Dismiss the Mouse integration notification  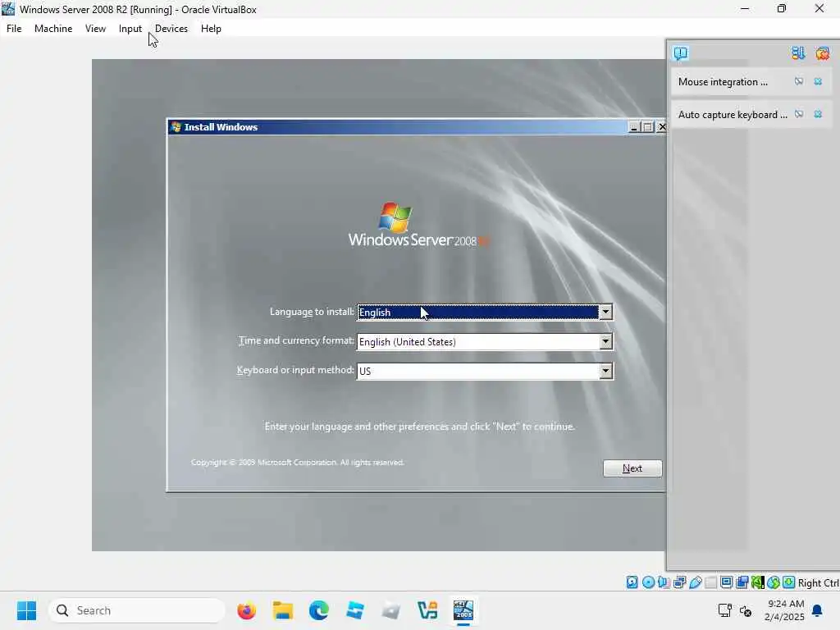(818, 81)
